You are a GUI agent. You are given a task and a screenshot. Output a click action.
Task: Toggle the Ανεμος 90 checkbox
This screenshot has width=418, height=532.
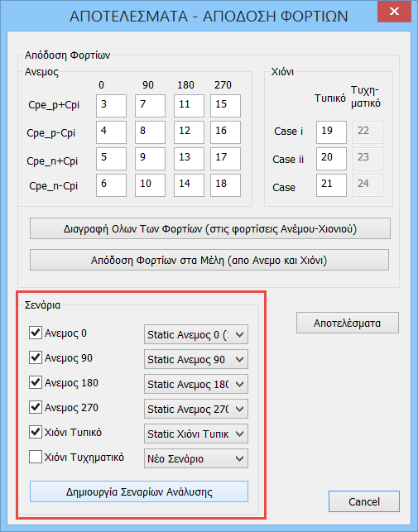point(36,357)
